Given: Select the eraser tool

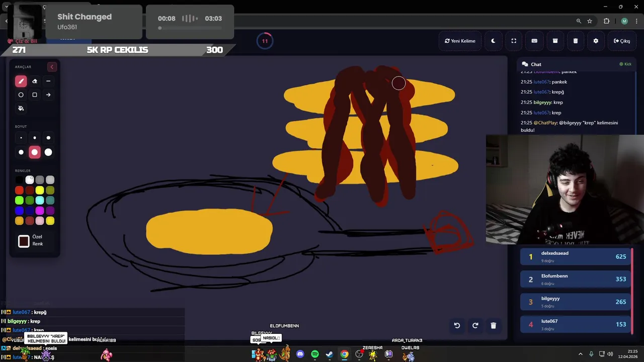Looking at the screenshot, I should [35, 81].
